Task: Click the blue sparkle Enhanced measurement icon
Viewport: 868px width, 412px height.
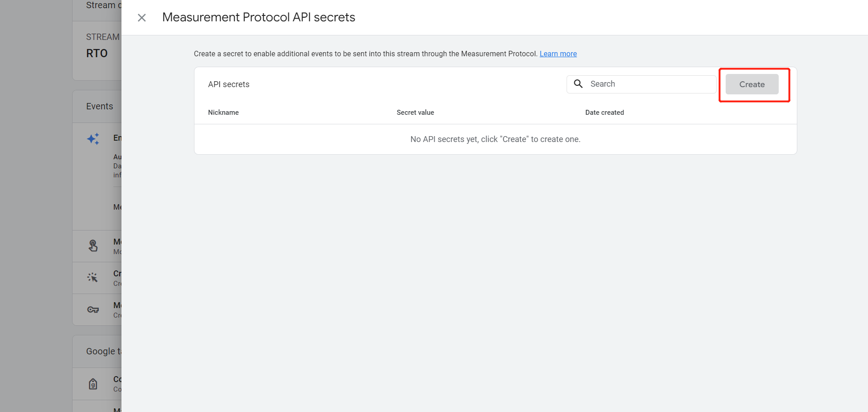Action: [93, 139]
